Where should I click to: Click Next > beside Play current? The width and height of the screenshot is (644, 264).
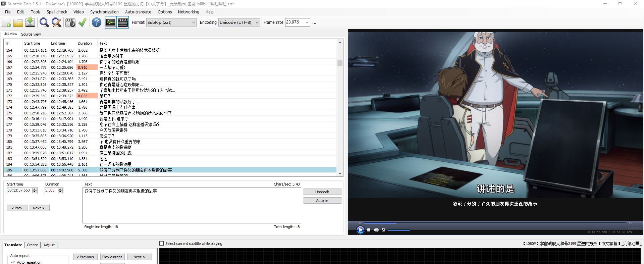[140, 257]
